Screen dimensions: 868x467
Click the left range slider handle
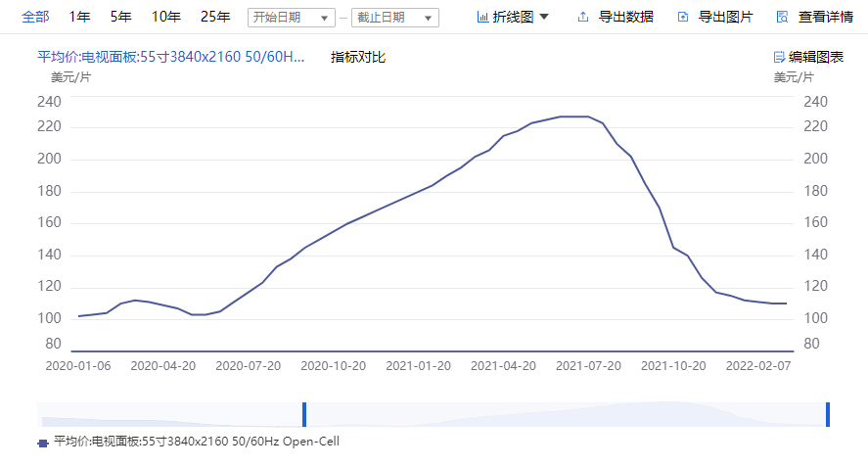tap(304, 414)
